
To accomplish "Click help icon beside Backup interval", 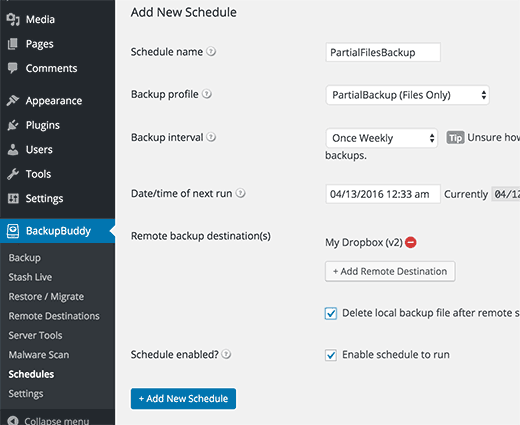I will point(211,137).
